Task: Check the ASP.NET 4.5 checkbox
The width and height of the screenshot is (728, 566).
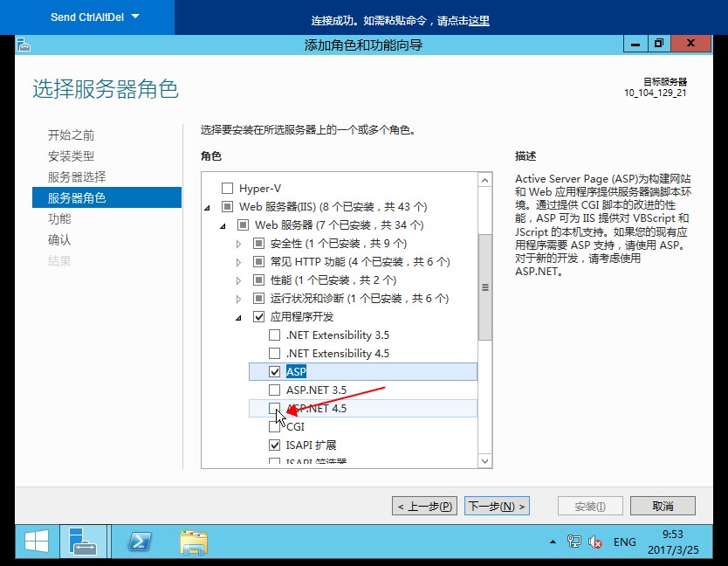Action: tap(274, 409)
